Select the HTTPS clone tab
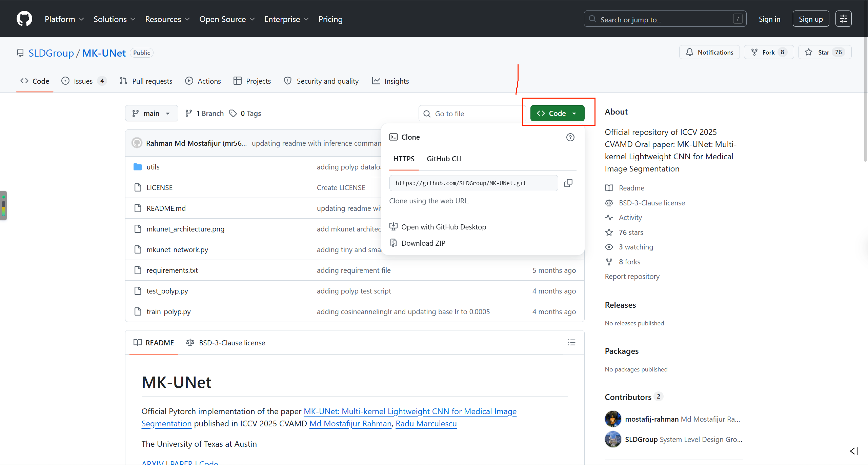868x465 pixels. click(x=404, y=159)
